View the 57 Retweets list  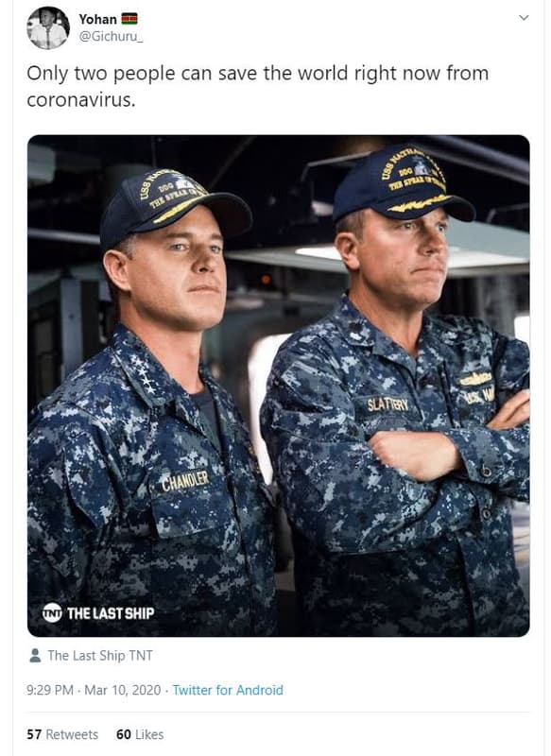[62, 734]
